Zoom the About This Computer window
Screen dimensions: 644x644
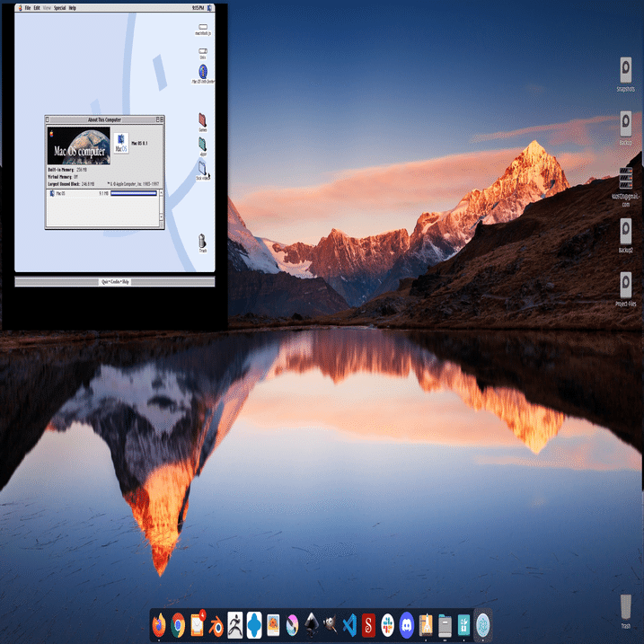pos(157,119)
